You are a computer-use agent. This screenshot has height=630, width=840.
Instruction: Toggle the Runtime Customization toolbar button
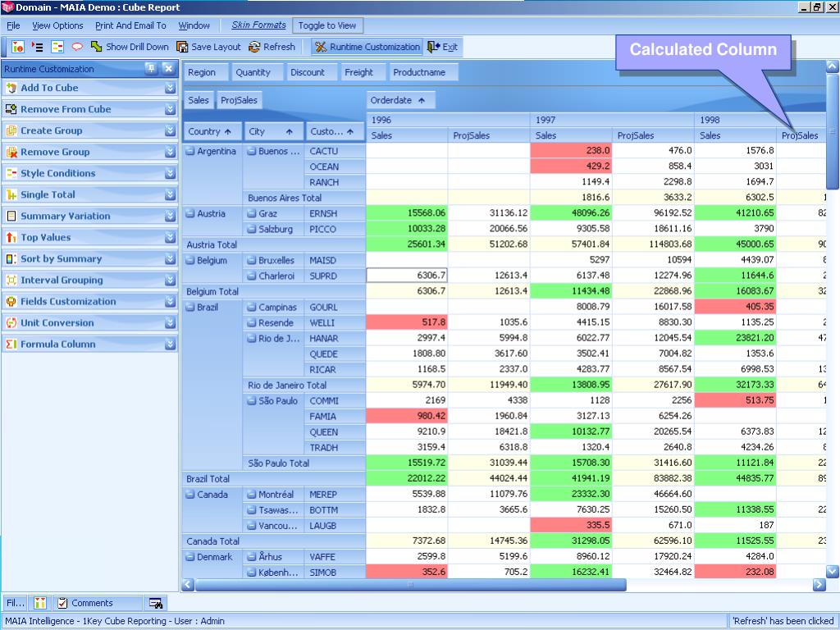367,48
